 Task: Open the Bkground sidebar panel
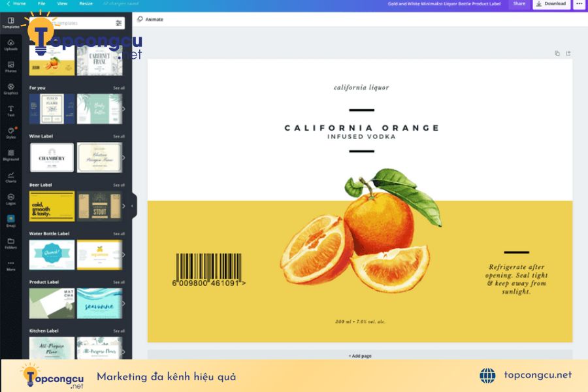tap(11, 155)
